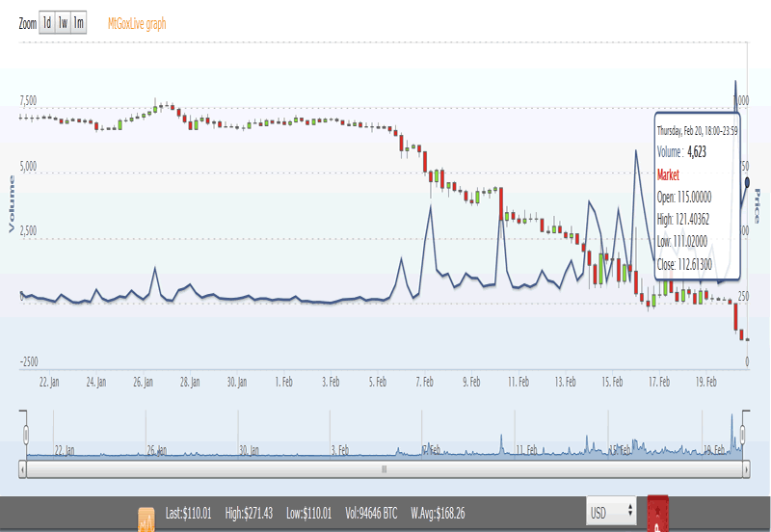This screenshot has height=532, width=771.
Task: Click the '19. Feb' x-axis label
Action: 706,382
